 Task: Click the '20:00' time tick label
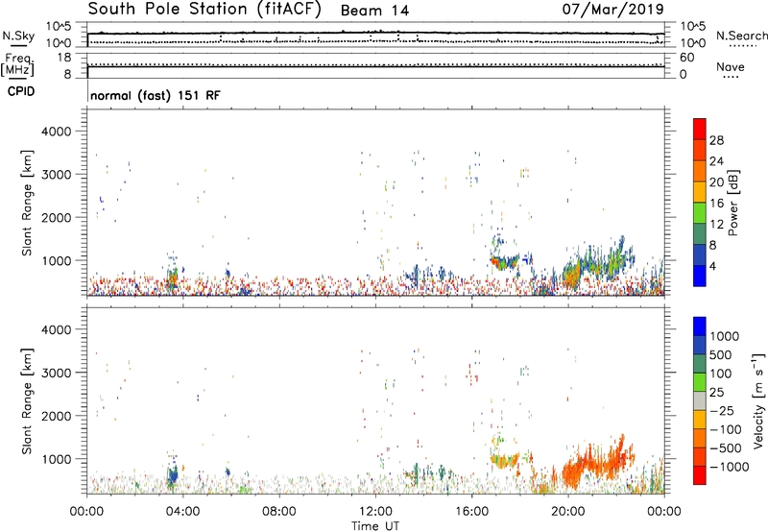click(x=568, y=512)
